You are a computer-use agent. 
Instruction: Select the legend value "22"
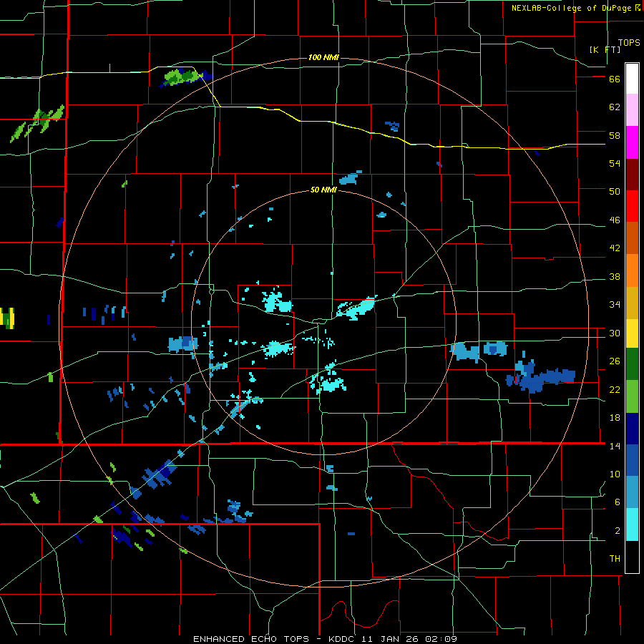pyautogui.click(x=615, y=389)
